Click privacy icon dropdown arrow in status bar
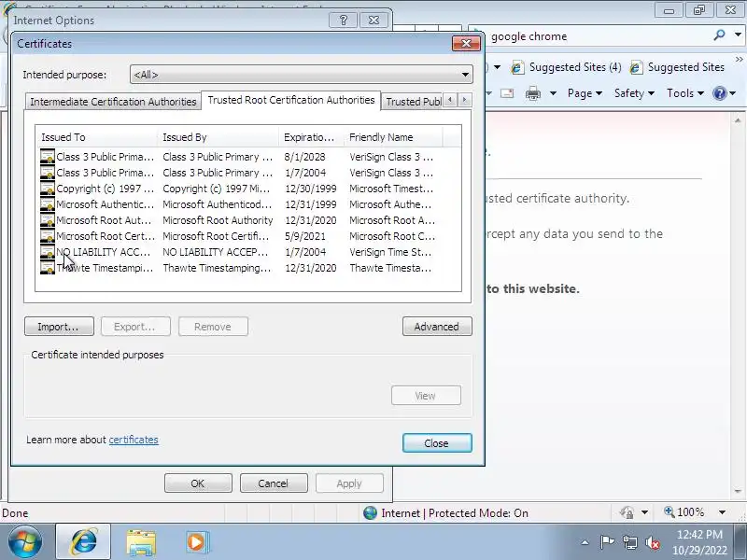This screenshot has width=747, height=560. tap(644, 512)
